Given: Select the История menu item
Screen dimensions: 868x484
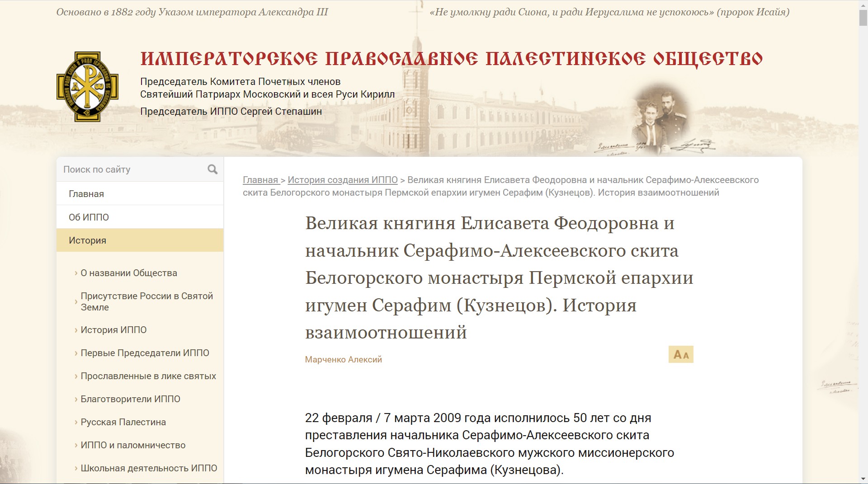Looking at the screenshot, I should coord(140,240).
